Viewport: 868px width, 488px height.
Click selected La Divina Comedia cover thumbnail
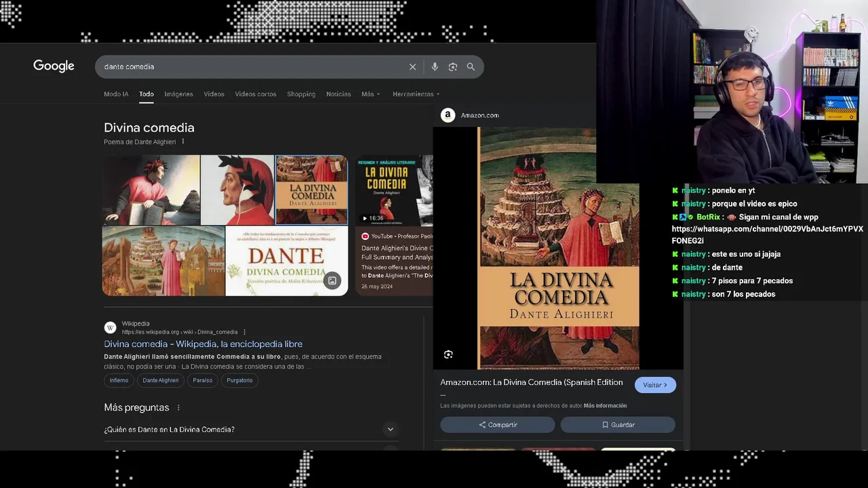pos(311,190)
